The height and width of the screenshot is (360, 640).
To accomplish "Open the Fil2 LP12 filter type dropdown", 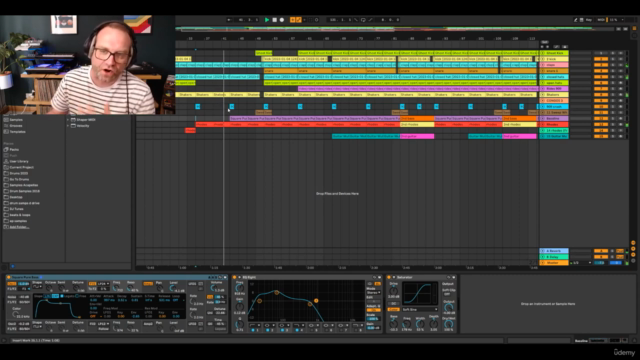I will click(x=104, y=324).
